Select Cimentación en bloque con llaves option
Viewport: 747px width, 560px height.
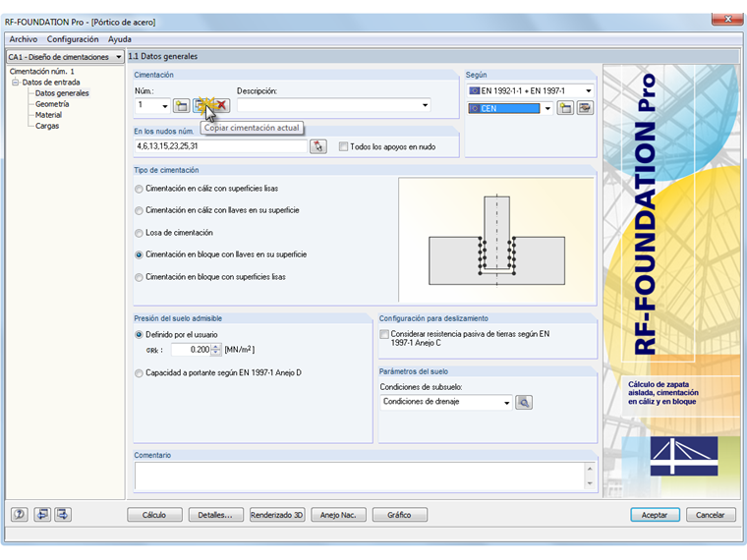point(139,254)
